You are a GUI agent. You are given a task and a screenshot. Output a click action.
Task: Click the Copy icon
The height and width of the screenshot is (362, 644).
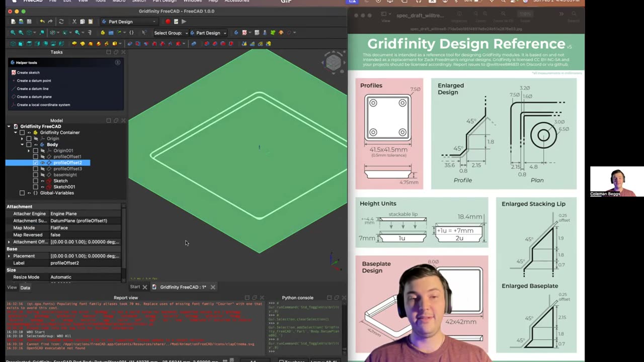click(x=83, y=22)
